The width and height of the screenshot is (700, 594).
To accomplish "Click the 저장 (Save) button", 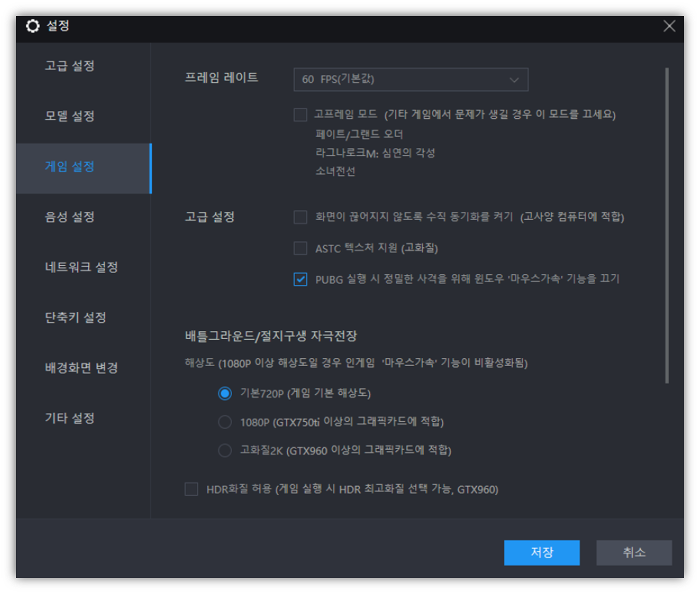I will [542, 553].
